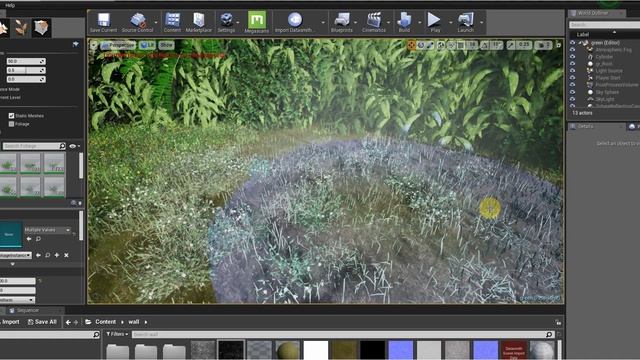Screen dimensions: 640x360
Task: Click the Build toolbar icon
Action: pyautogui.click(x=404, y=22)
